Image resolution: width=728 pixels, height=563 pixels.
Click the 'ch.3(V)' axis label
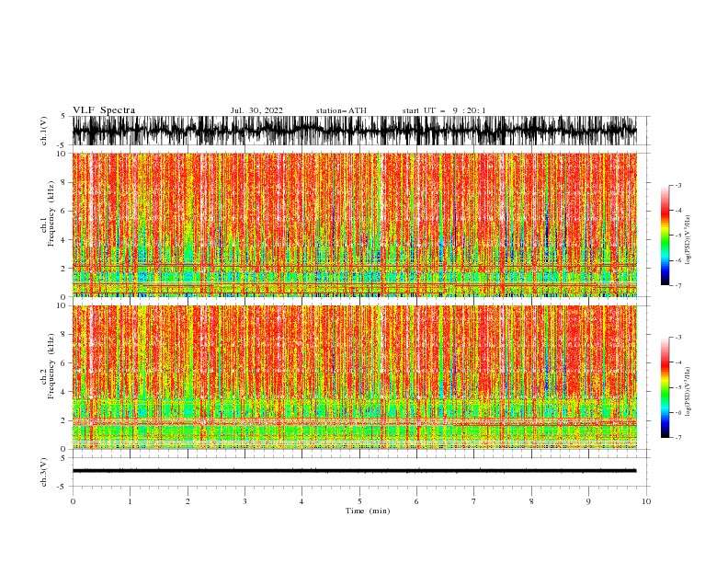tap(44, 472)
